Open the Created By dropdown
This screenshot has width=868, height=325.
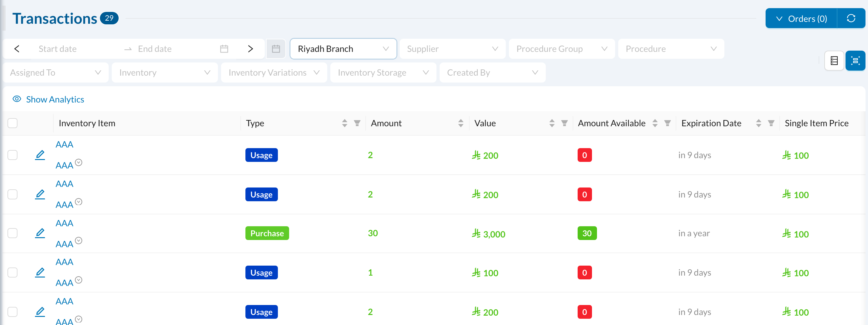[x=492, y=72]
